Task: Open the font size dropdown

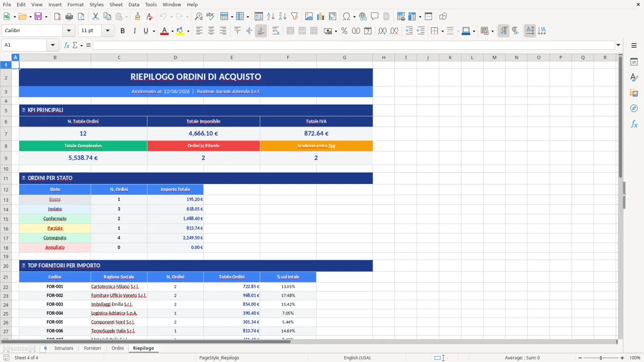Action: click(x=108, y=31)
